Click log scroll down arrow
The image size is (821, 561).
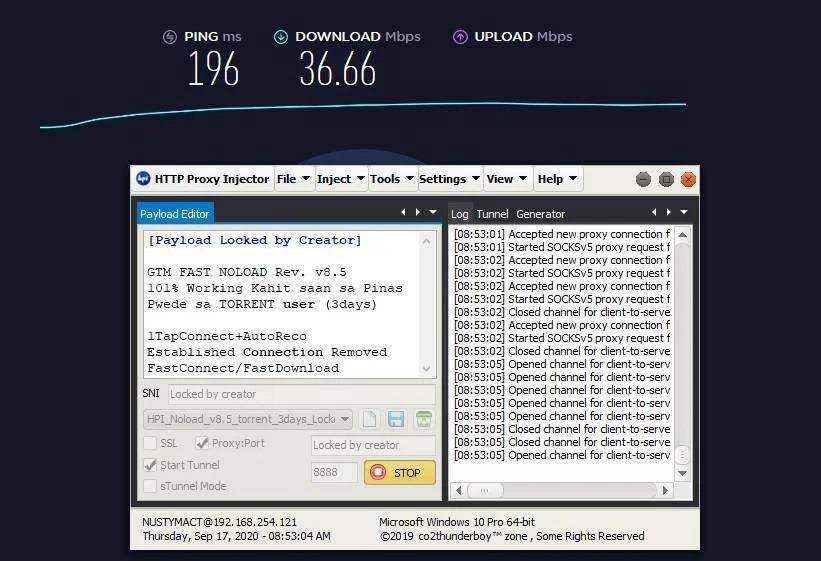[x=682, y=473]
